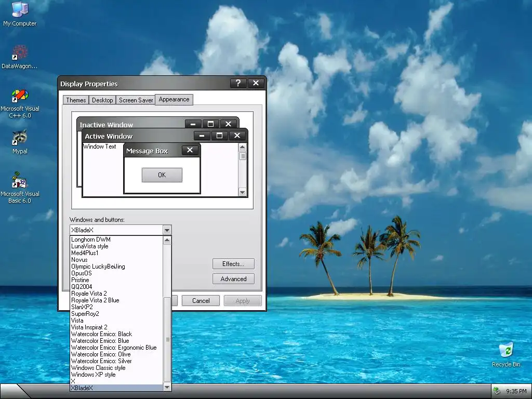Click the style list scroll up arrow

[x=167, y=241]
